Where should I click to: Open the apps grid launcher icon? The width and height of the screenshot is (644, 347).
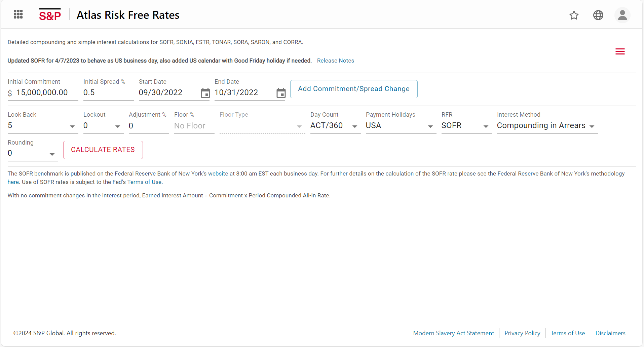[18, 14]
